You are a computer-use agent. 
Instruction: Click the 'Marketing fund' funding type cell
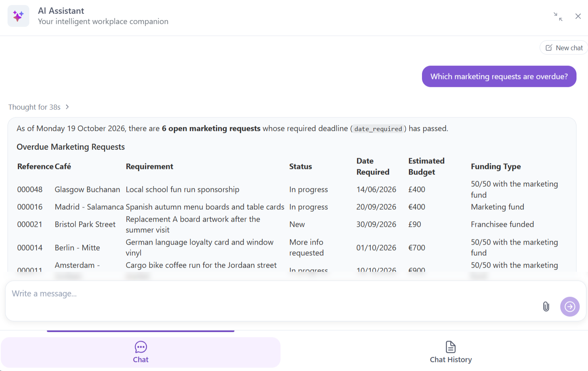(x=497, y=207)
